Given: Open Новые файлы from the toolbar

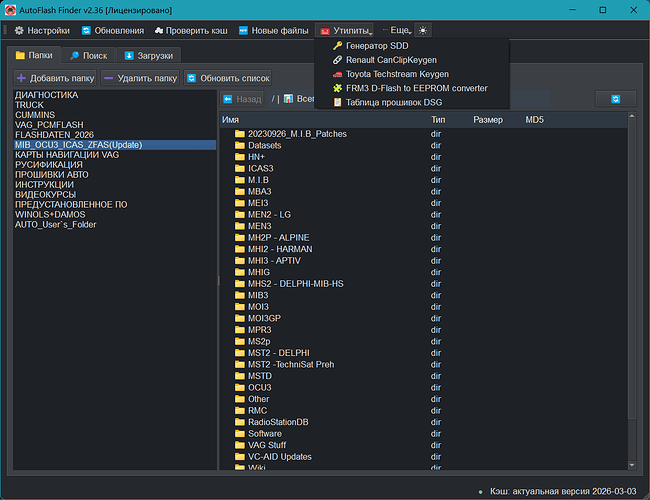Looking at the screenshot, I should [272, 31].
